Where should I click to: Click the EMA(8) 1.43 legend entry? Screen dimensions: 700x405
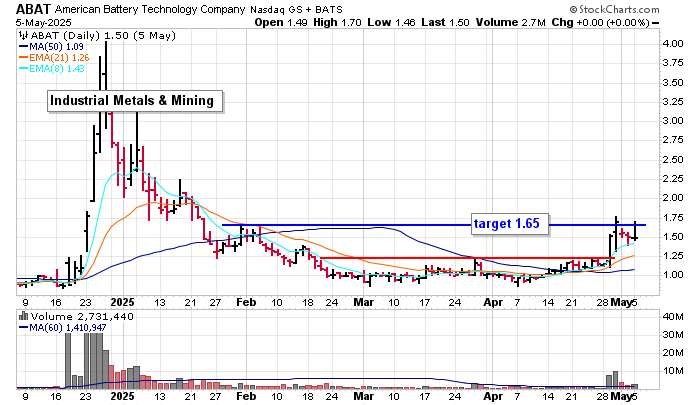(x=52, y=68)
